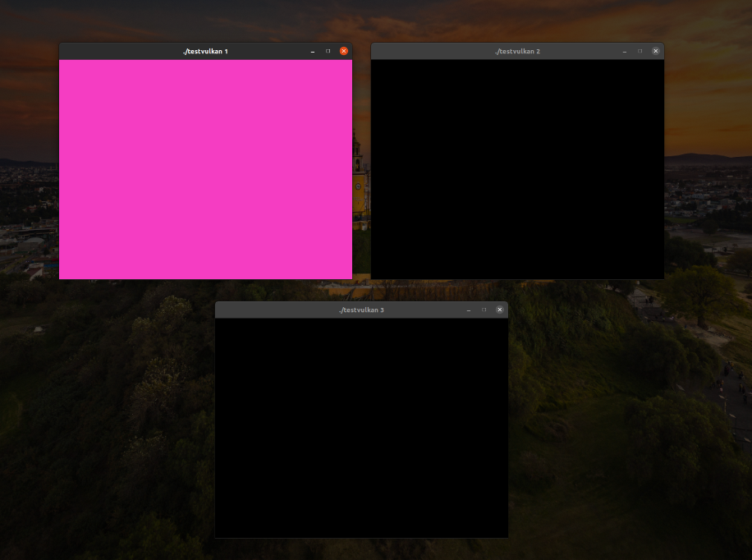Maximize the ./testvulkan 1 window

click(x=328, y=50)
